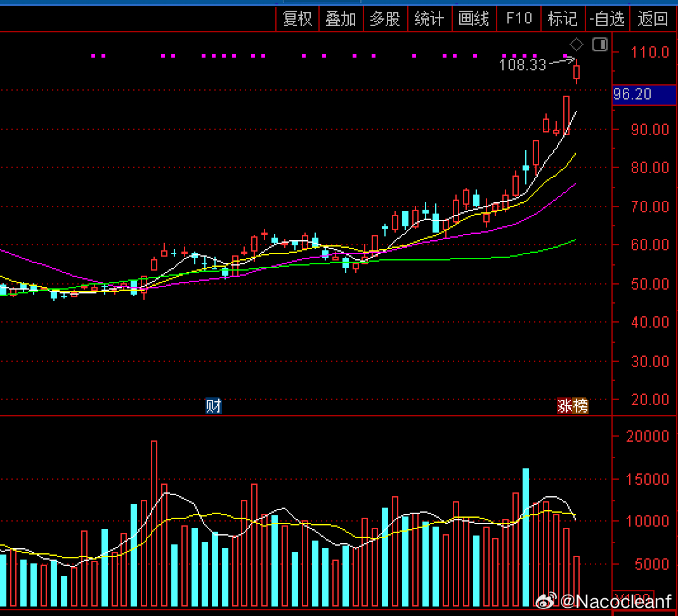The width and height of the screenshot is (678, 616).
Task: Click the tallest cyan volume bar
Action: click(526, 537)
